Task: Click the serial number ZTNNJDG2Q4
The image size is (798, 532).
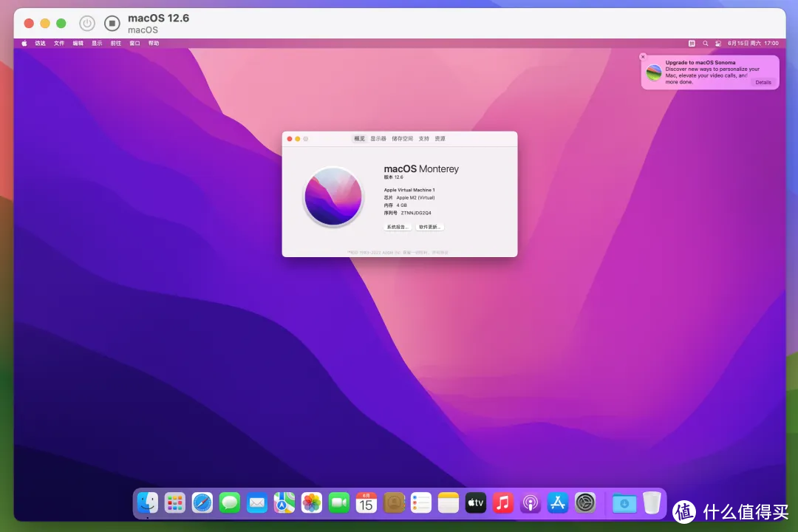Action: [x=416, y=213]
